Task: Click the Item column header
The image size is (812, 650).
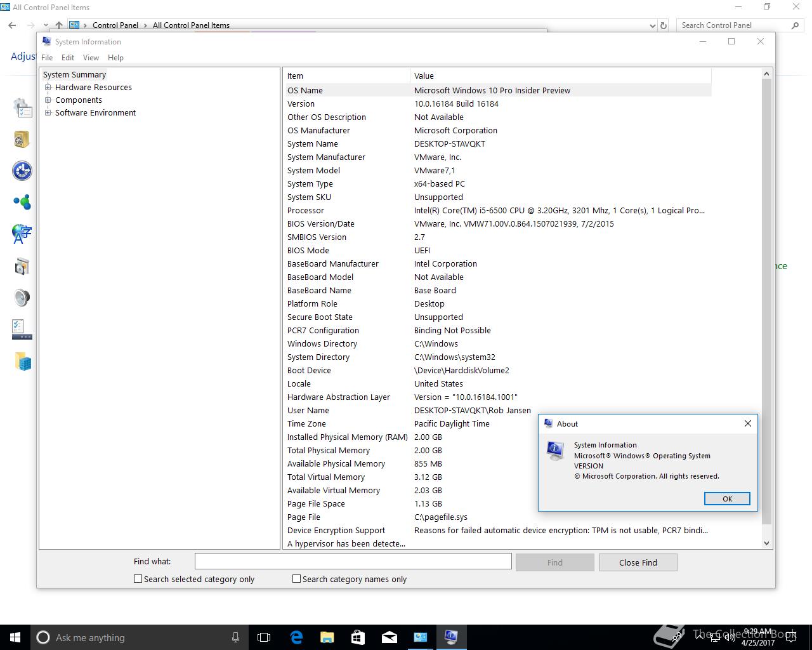Action: coord(347,76)
